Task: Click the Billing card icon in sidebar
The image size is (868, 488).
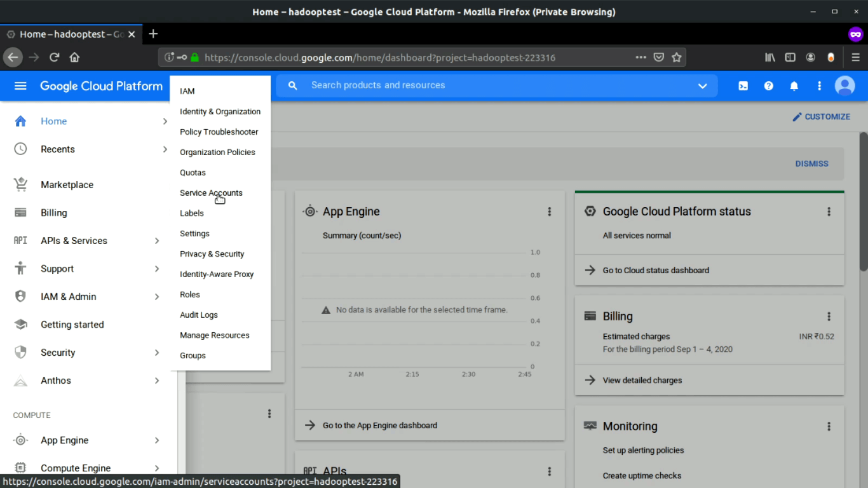Action: (20, 213)
